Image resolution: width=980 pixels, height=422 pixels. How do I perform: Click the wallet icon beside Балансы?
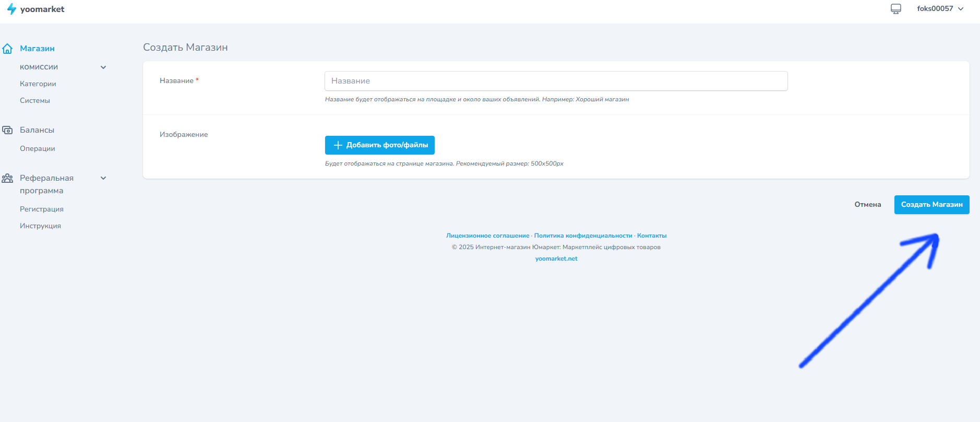point(7,130)
